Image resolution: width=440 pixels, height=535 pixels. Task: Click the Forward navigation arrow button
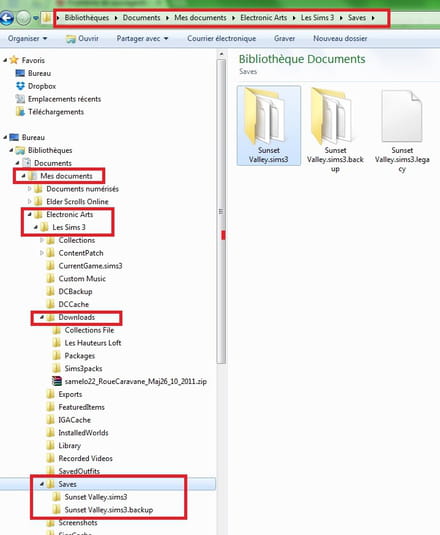coord(23,18)
